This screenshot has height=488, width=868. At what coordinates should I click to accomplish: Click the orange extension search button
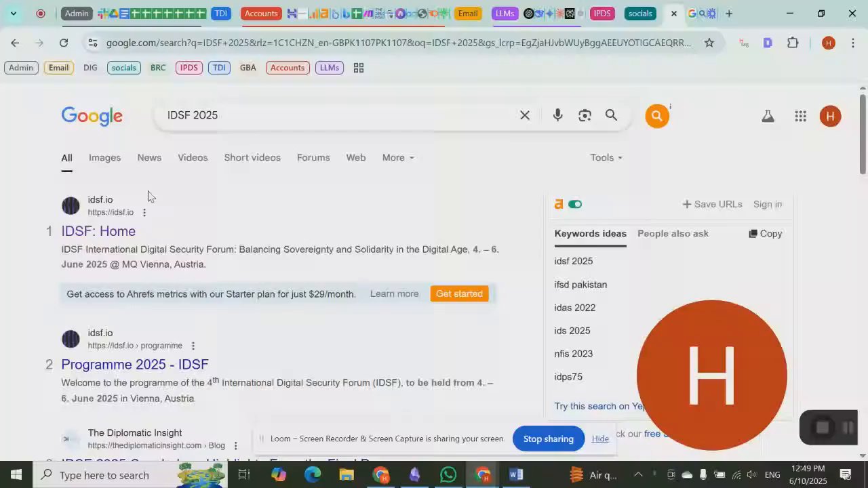[656, 116]
